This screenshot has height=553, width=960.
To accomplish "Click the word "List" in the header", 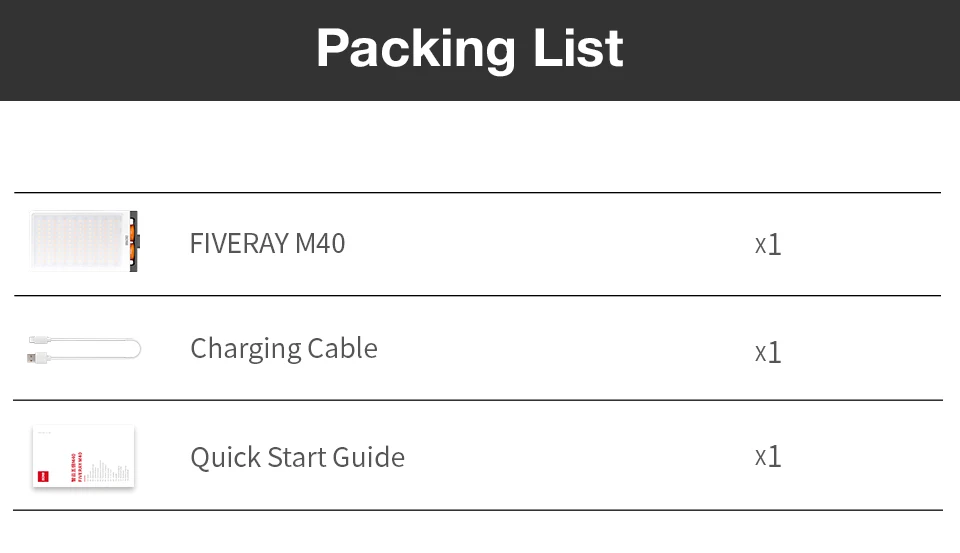I will pos(578,48).
